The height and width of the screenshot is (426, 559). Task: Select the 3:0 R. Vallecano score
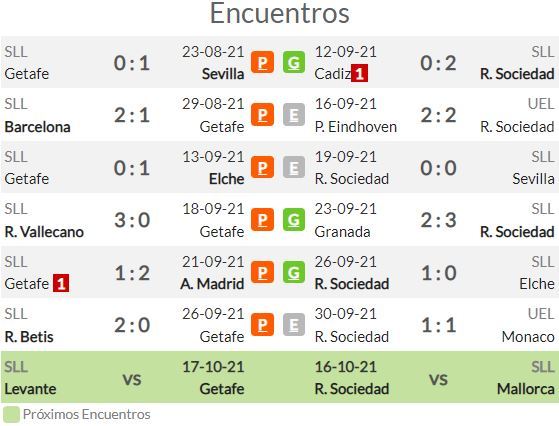pos(132,220)
